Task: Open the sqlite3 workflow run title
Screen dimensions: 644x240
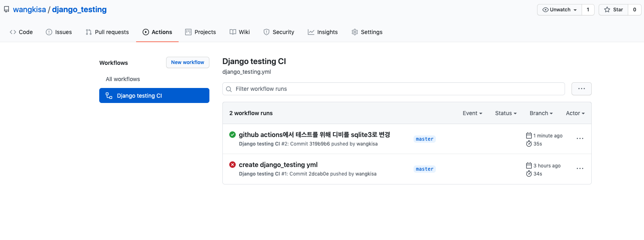Action: pyautogui.click(x=314, y=135)
